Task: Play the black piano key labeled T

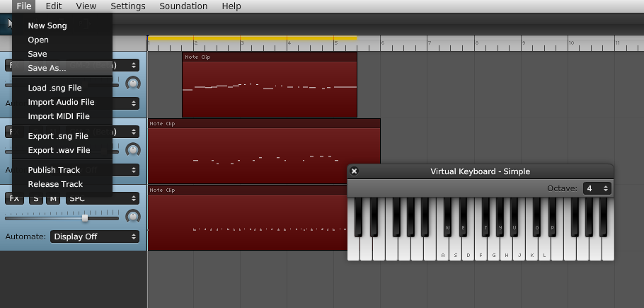Action: pos(486,217)
